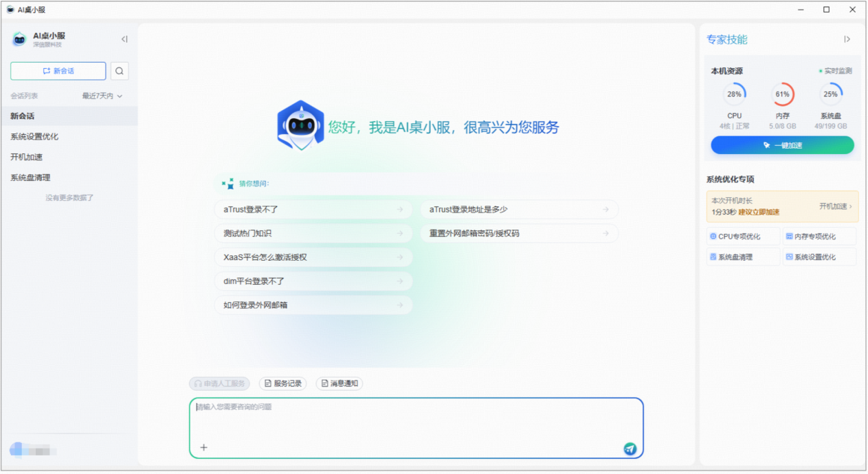Open the 最近7天内 time range dropdown
Screen dimensions: 868x474
(102, 96)
